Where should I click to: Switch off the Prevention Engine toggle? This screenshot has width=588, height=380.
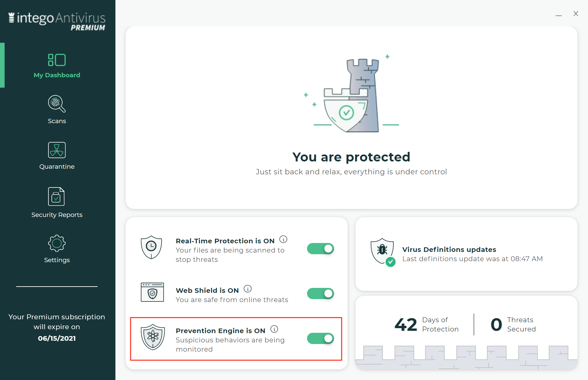[x=320, y=338]
